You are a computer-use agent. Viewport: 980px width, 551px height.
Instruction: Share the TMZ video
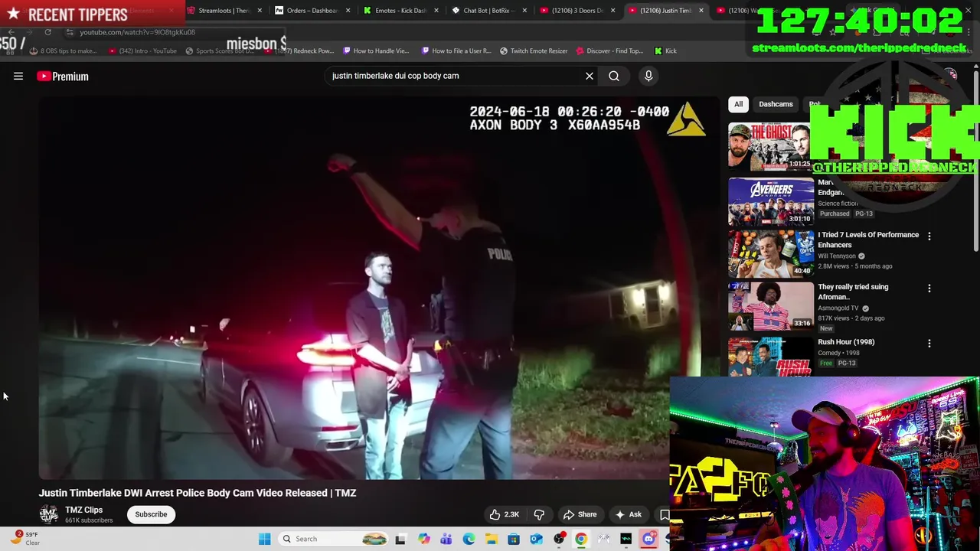[580, 514]
